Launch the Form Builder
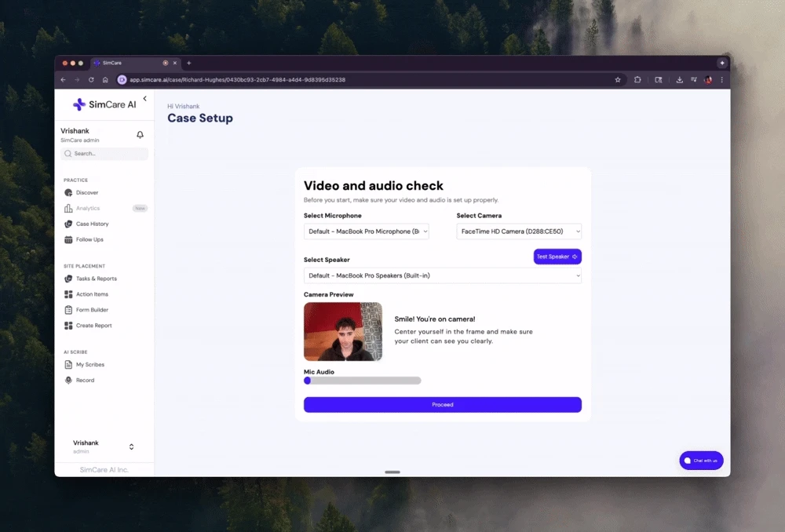Image resolution: width=785 pixels, height=532 pixels. pos(93,309)
